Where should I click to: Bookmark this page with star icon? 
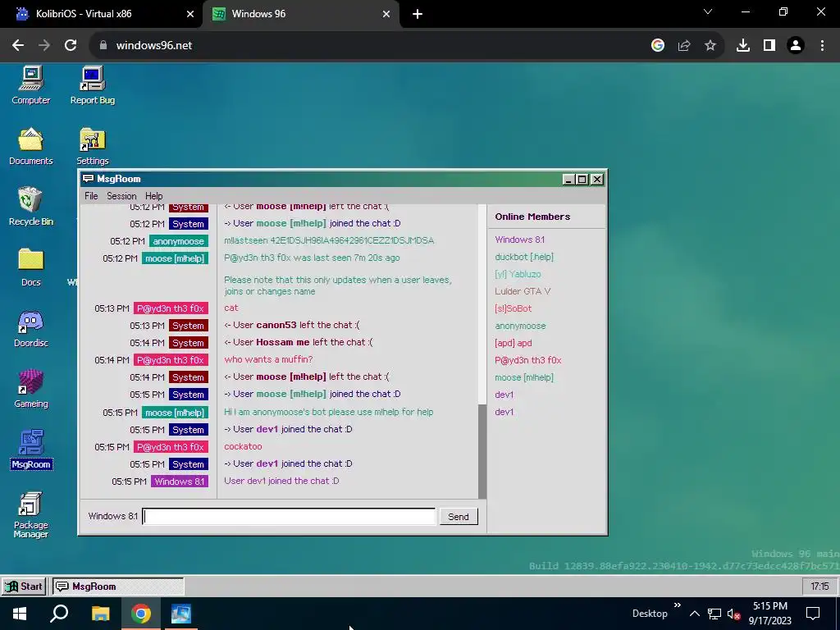tap(710, 45)
